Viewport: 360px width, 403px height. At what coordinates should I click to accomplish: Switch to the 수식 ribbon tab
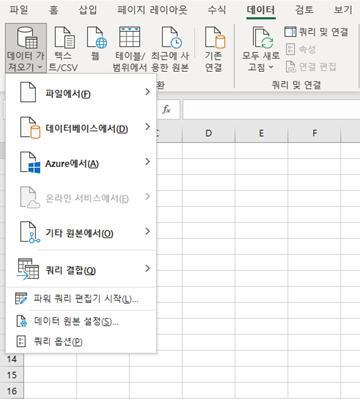tap(217, 10)
